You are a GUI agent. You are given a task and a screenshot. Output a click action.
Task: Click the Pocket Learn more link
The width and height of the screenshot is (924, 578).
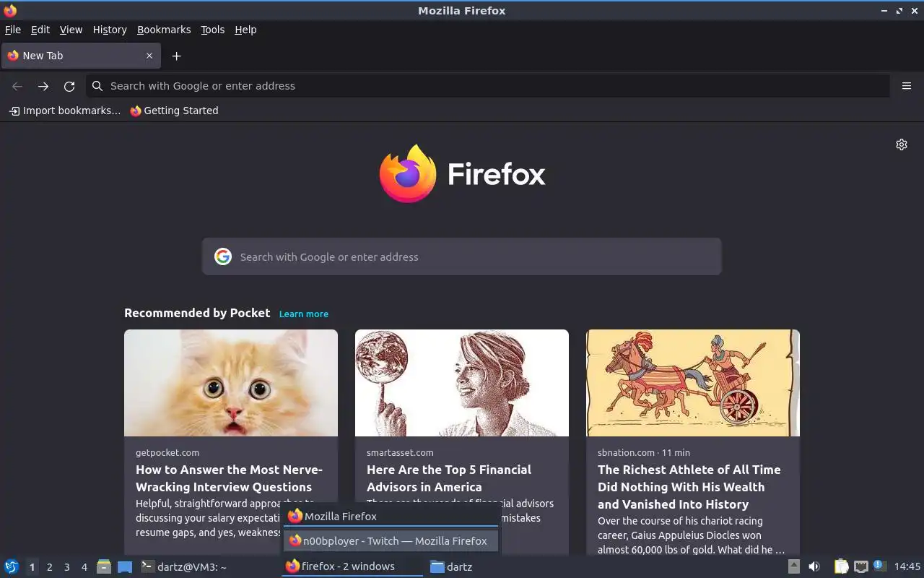(x=304, y=314)
